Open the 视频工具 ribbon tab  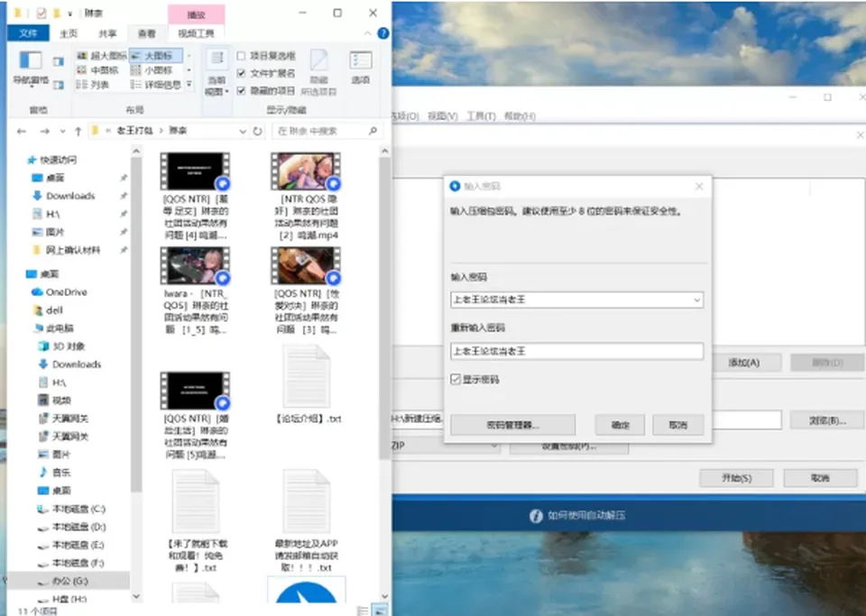[196, 33]
